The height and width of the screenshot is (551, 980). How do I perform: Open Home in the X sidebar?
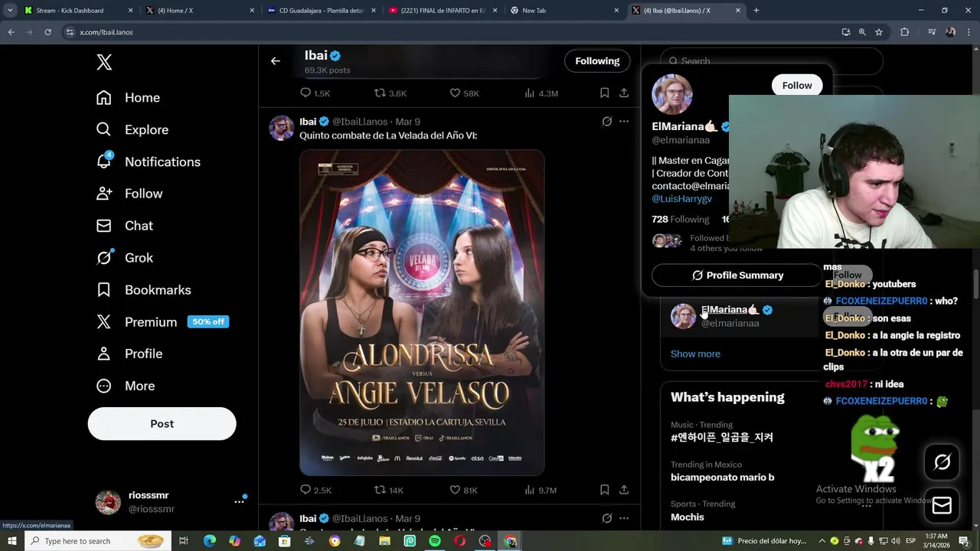[128, 98]
